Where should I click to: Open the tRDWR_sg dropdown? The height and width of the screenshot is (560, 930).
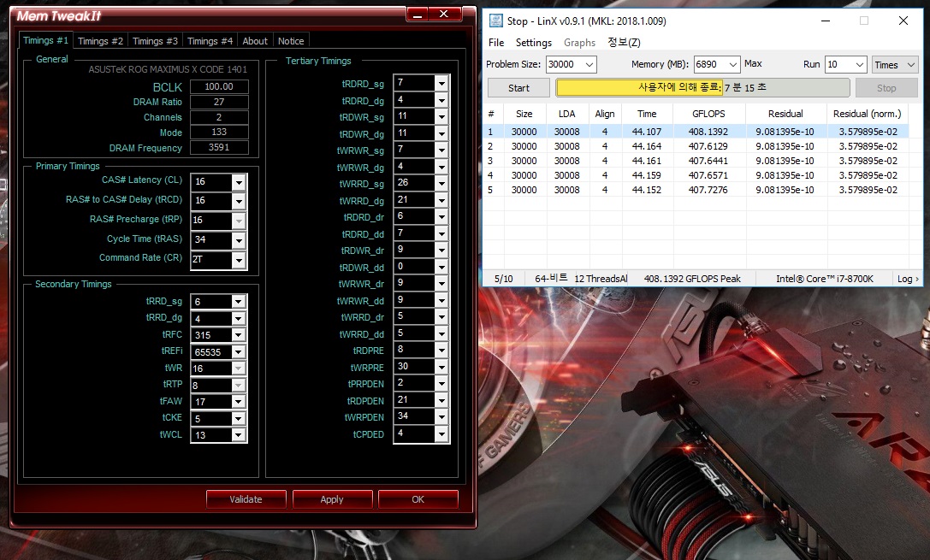click(441, 117)
